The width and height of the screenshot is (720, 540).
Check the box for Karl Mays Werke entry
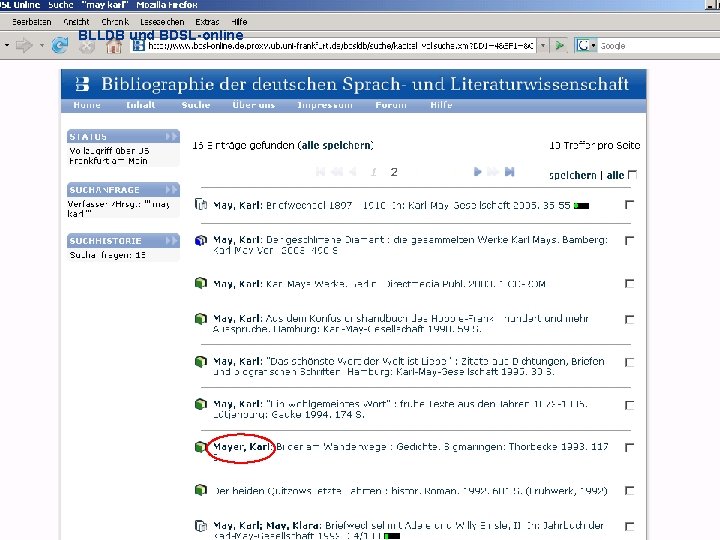pos(630,284)
